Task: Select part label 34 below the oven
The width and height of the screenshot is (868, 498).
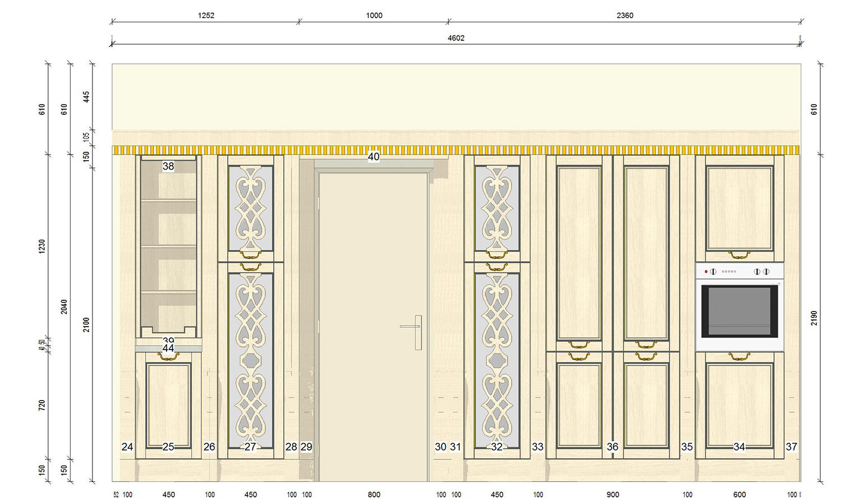Action: pyautogui.click(x=739, y=446)
